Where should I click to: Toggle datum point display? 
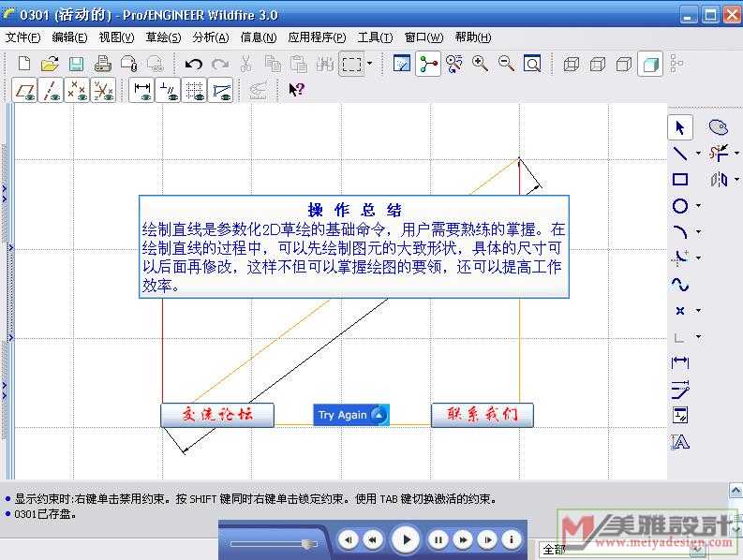[77, 90]
